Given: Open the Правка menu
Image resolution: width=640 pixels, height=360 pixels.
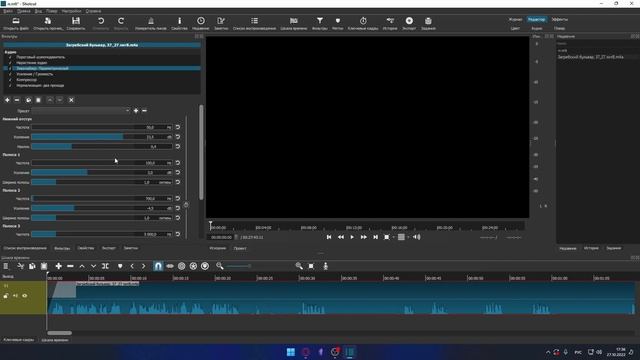Looking at the screenshot, I should (x=23, y=11).
